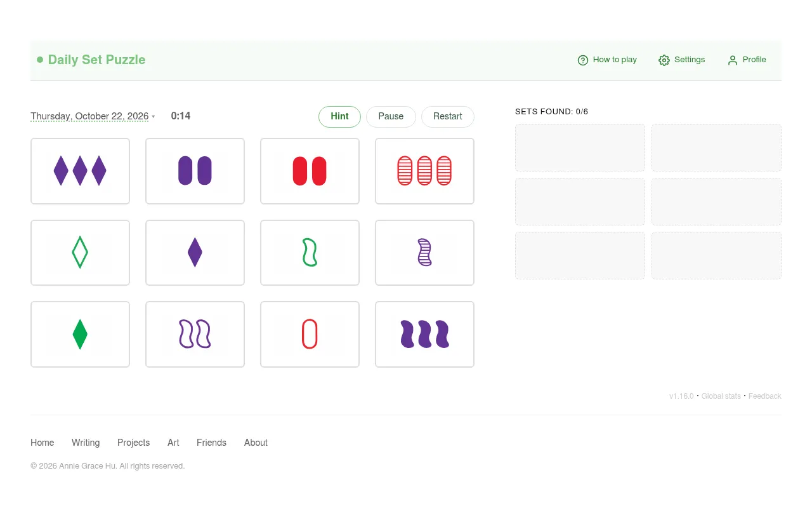Open the Profile text link
812x508 pixels.
coord(754,60)
